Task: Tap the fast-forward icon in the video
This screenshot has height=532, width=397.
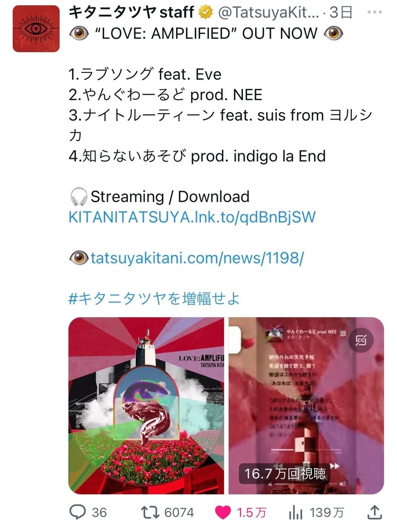Action: tap(334, 466)
